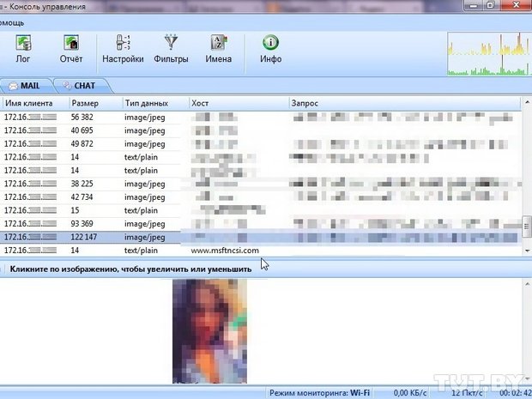Open the Инфо information icon
532x399 pixels.
[271, 49]
